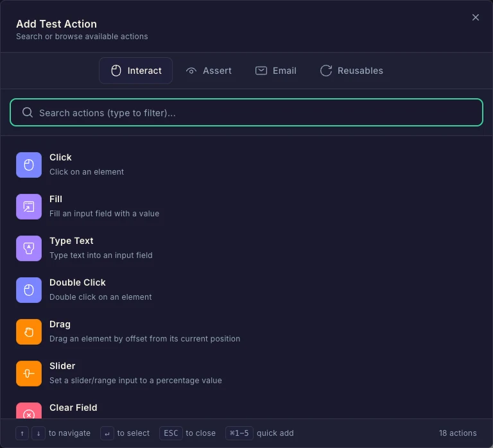The height and width of the screenshot is (448, 493).
Task: Click 'Set a slider/range input' description
Action: click(x=135, y=381)
